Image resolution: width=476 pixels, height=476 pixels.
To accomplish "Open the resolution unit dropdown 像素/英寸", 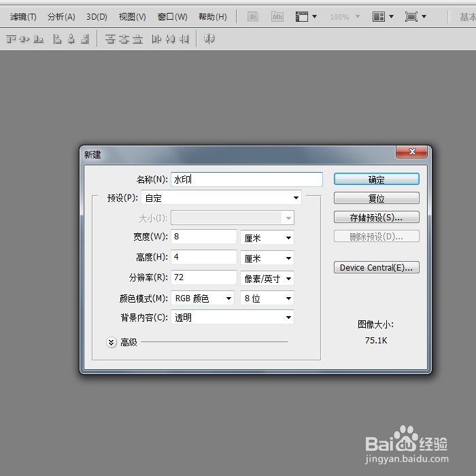I will pos(267,278).
